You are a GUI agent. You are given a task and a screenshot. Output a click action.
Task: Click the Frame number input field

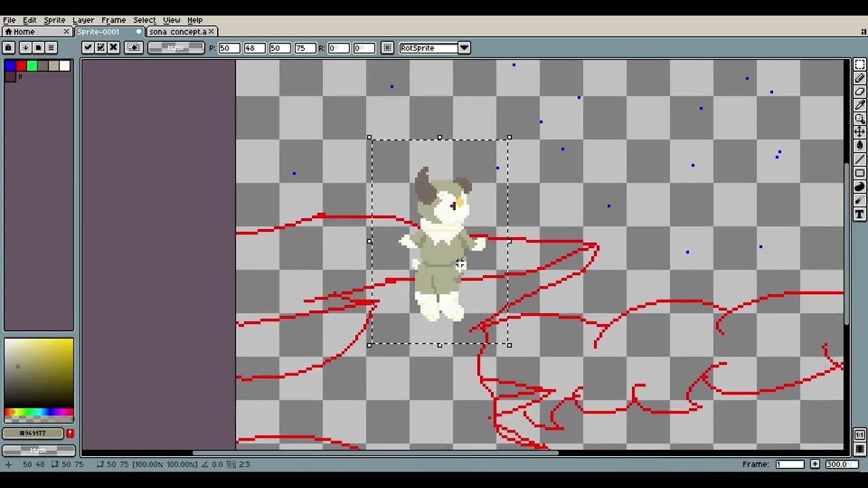(x=790, y=464)
